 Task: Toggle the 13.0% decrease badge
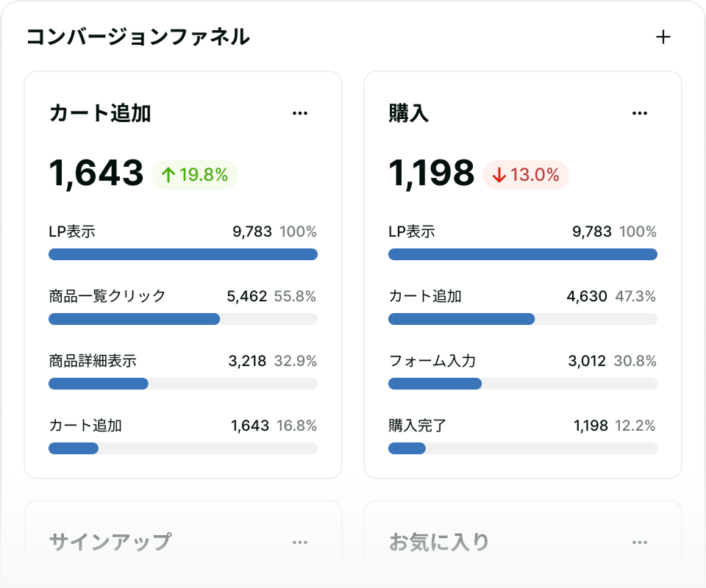524,175
